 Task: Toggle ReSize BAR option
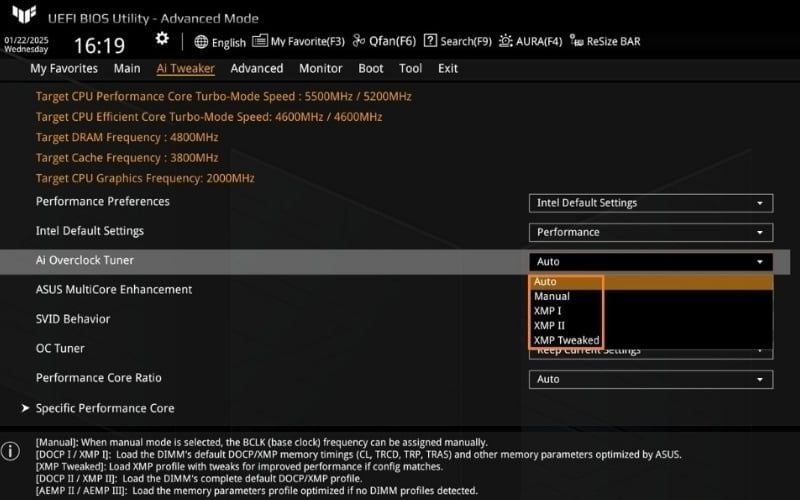coord(605,42)
